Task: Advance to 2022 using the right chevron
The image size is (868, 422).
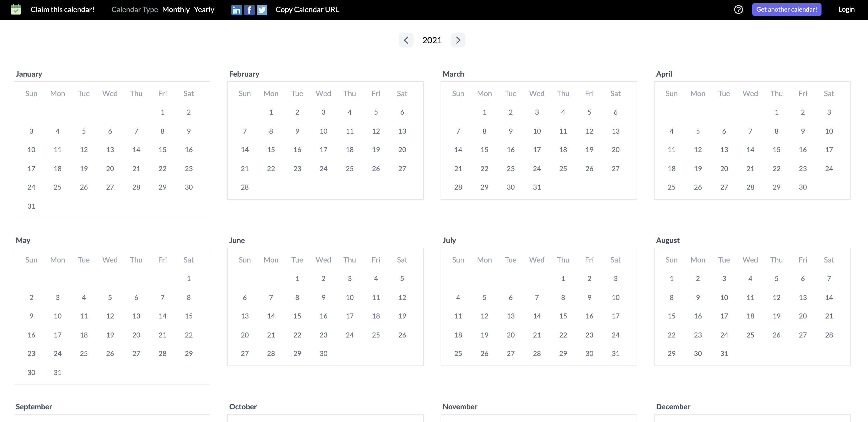Action: pyautogui.click(x=458, y=40)
